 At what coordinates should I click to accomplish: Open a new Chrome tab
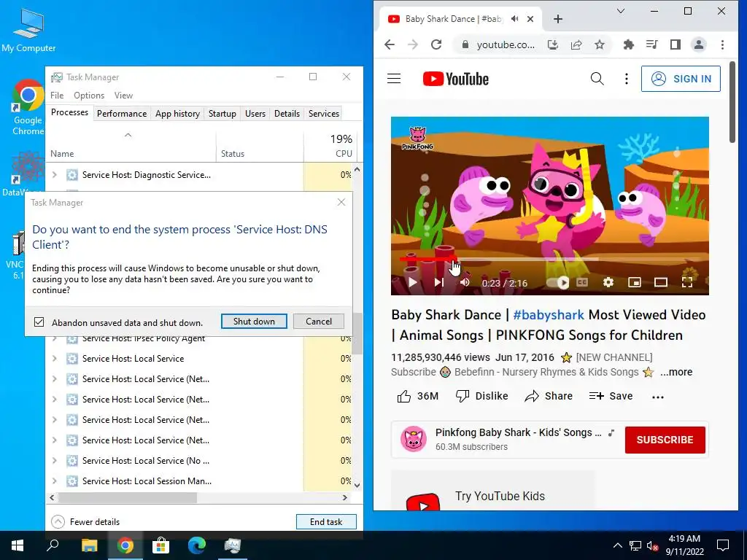[x=558, y=19]
